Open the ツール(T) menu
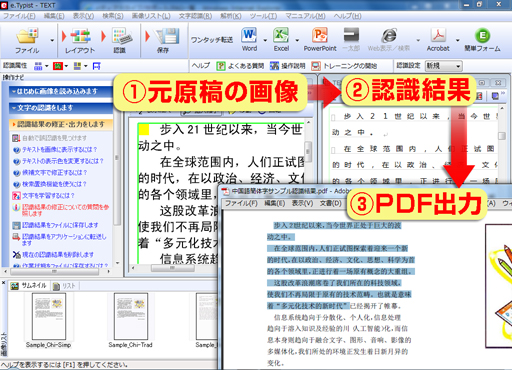This screenshot has width=512, height=370. (263, 16)
